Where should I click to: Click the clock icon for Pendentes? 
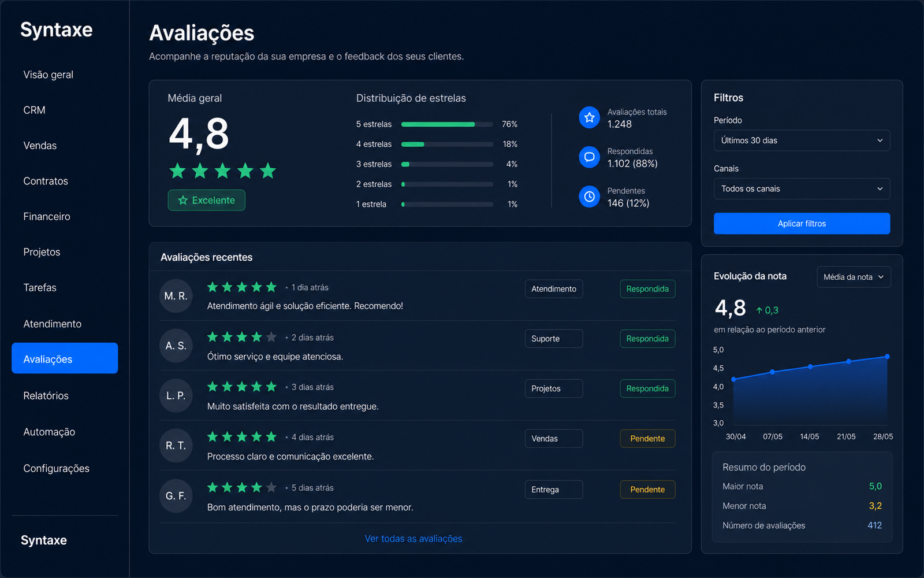(589, 197)
